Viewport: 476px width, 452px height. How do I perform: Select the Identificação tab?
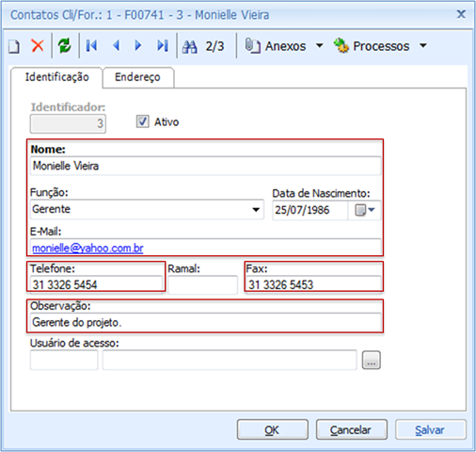56,77
